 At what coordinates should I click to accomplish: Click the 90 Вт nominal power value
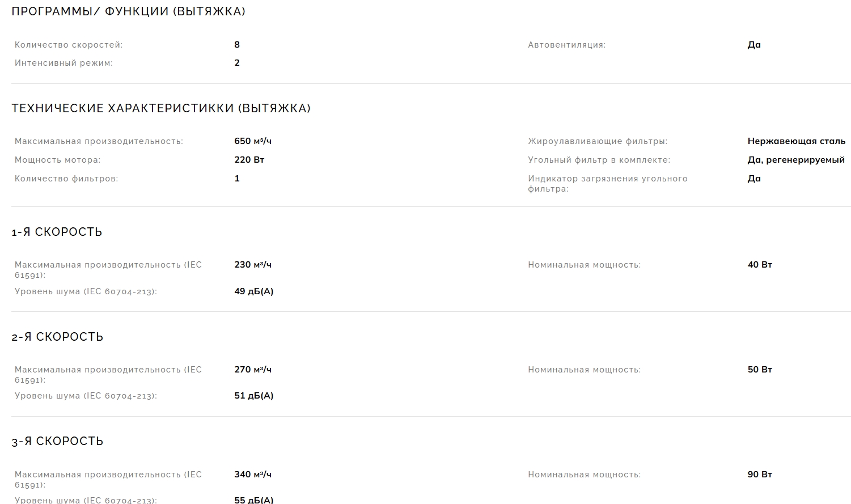(760, 475)
